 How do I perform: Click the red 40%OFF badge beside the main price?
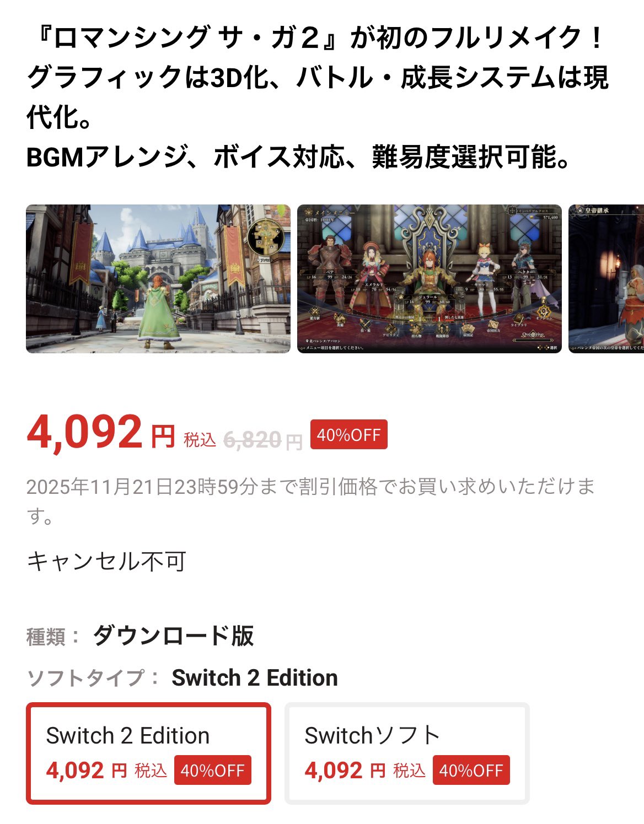pyautogui.click(x=349, y=434)
